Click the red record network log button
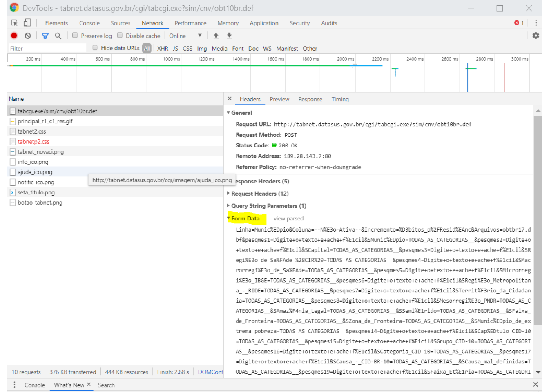The image size is (549, 392). 14,36
